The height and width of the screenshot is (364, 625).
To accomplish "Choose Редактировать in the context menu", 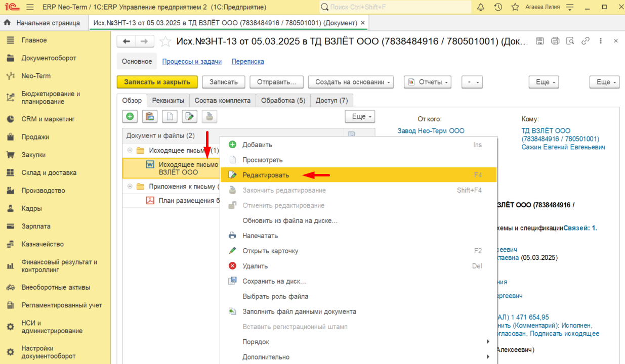I will (359, 175).
